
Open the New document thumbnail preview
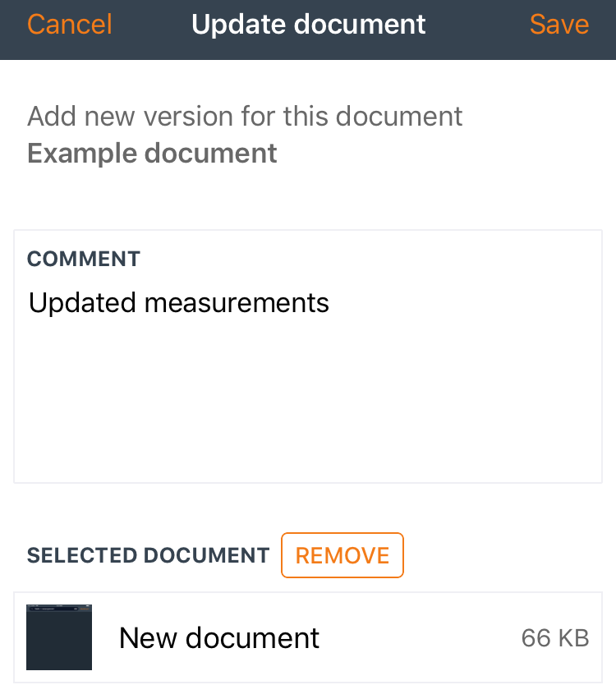point(59,637)
